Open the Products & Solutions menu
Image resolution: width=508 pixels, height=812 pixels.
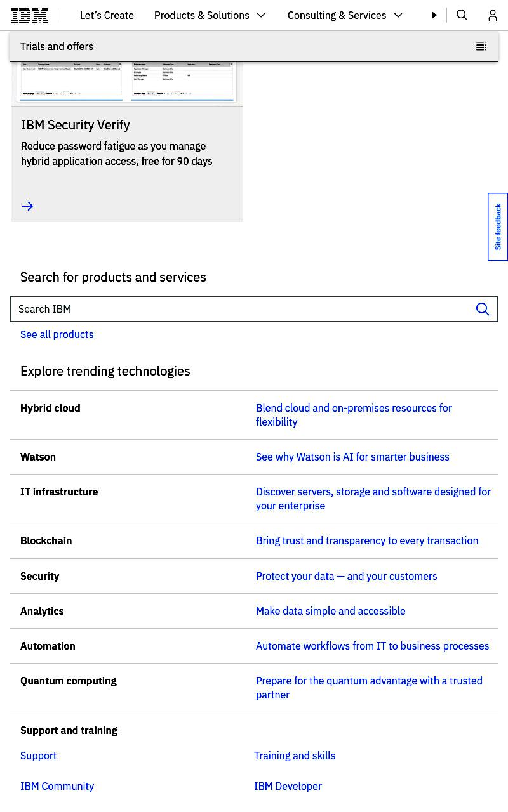pyautogui.click(x=202, y=15)
